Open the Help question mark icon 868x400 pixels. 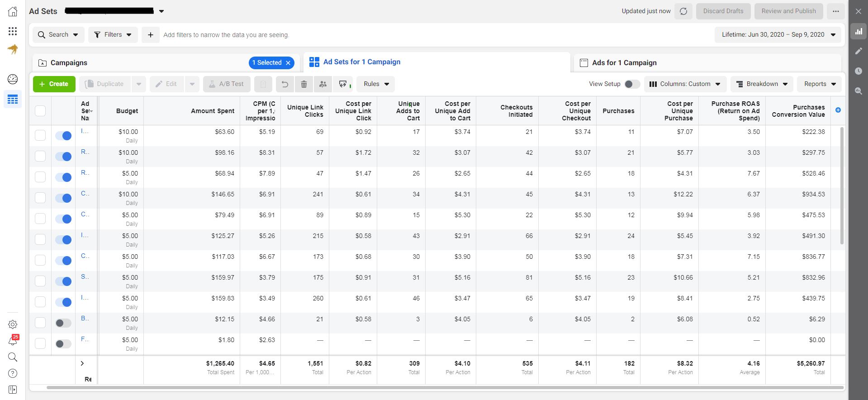coord(13,373)
